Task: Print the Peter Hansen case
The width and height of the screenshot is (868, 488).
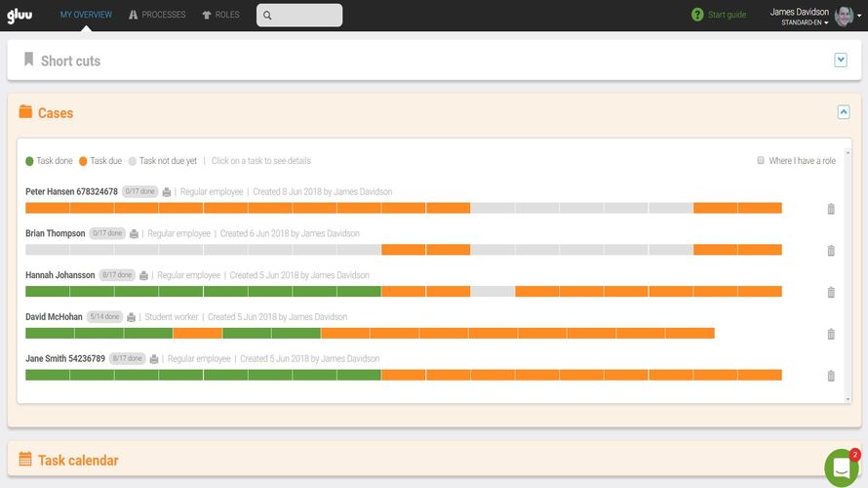Action: coord(167,192)
